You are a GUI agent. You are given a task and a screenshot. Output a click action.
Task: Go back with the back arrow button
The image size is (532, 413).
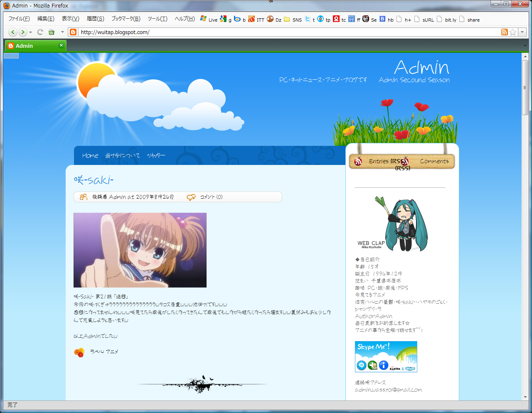[x=13, y=32]
